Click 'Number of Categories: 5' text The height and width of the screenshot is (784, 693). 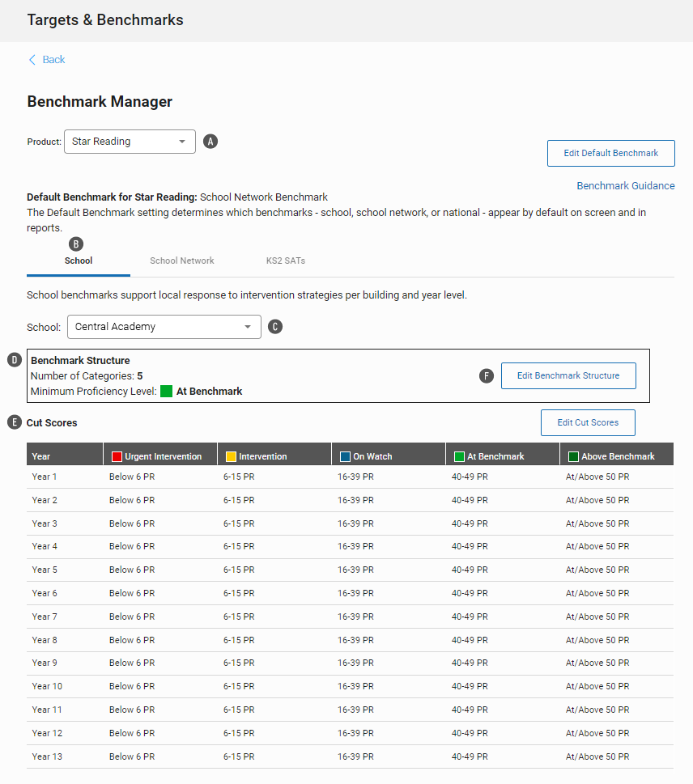pyautogui.click(x=87, y=376)
